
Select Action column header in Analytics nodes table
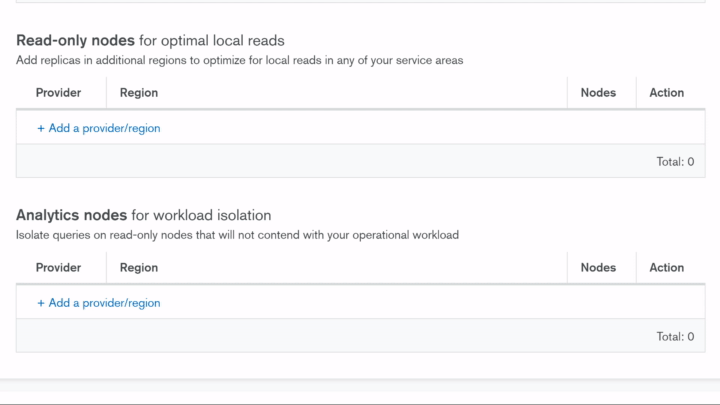click(x=666, y=268)
